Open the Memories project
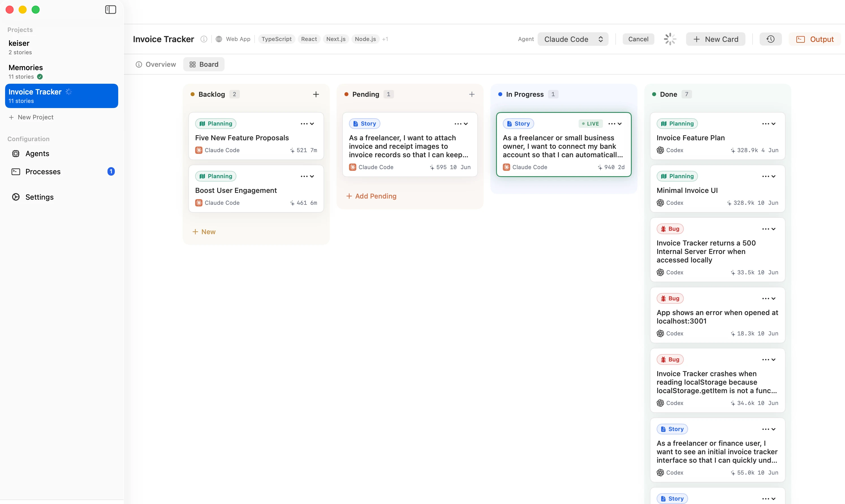 coord(61,72)
